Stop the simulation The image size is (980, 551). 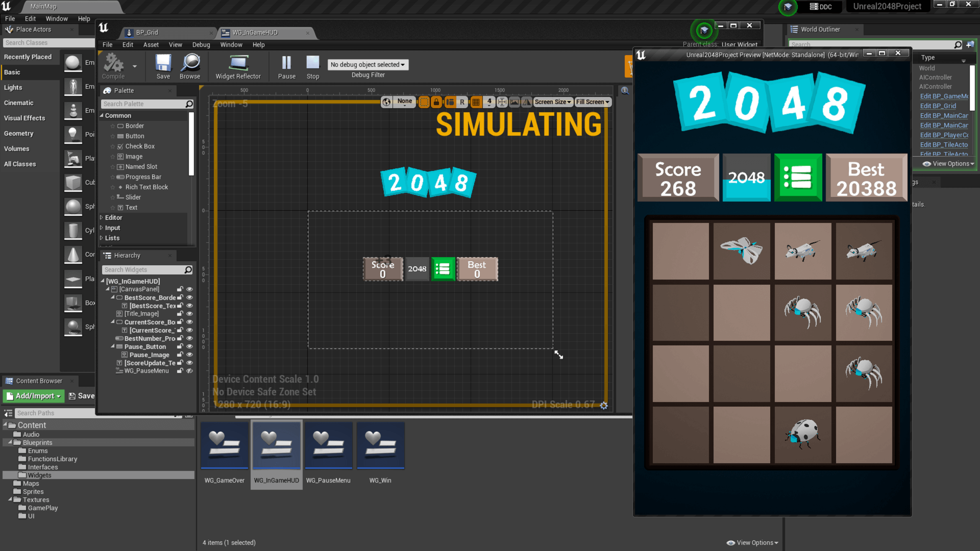point(313,67)
